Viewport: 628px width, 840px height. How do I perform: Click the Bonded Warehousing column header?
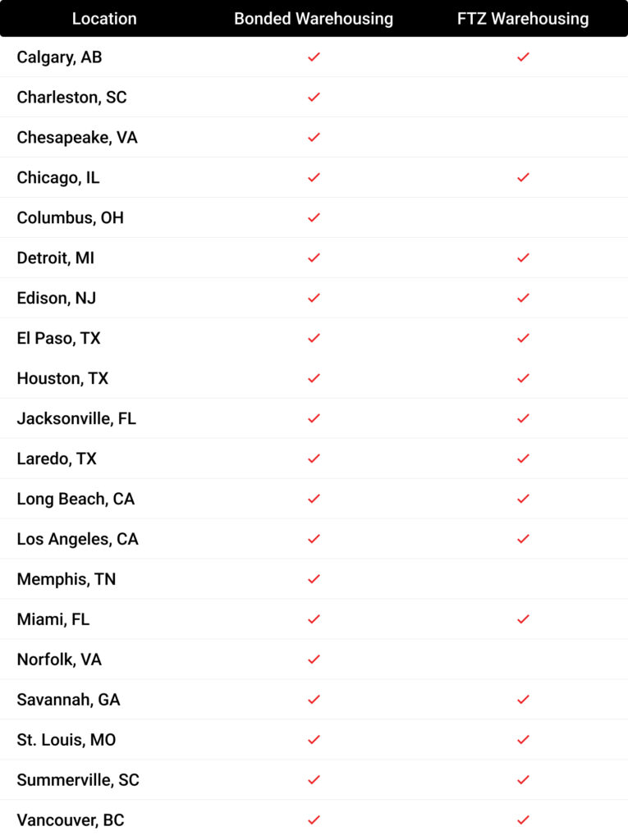tap(314, 19)
